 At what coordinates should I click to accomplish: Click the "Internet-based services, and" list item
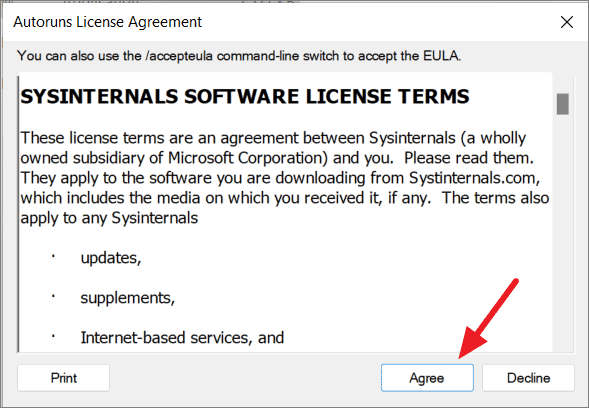coord(182,338)
